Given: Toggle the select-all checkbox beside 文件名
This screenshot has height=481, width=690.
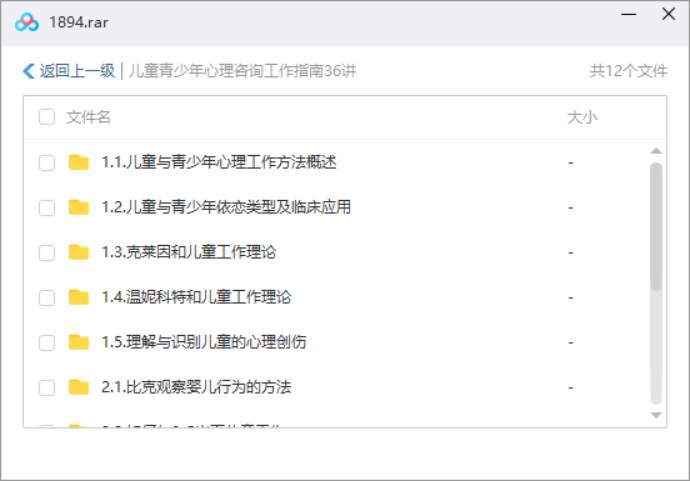Looking at the screenshot, I should tap(47, 118).
